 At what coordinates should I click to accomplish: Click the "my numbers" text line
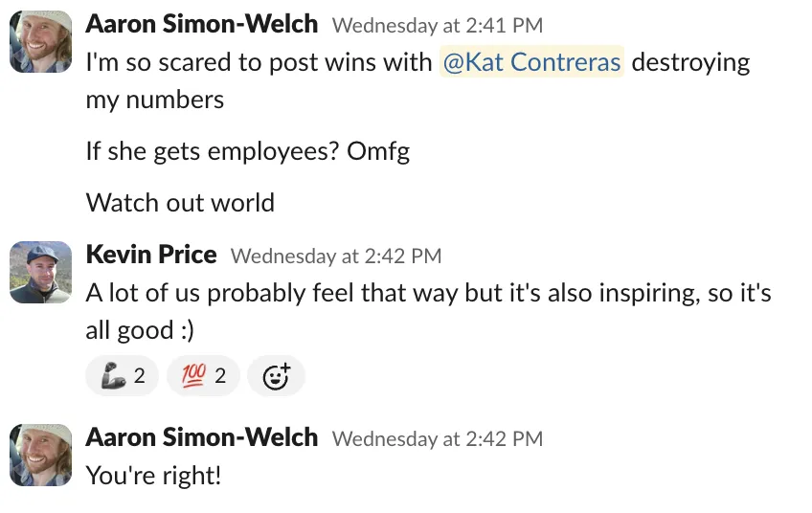(x=155, y=100)
